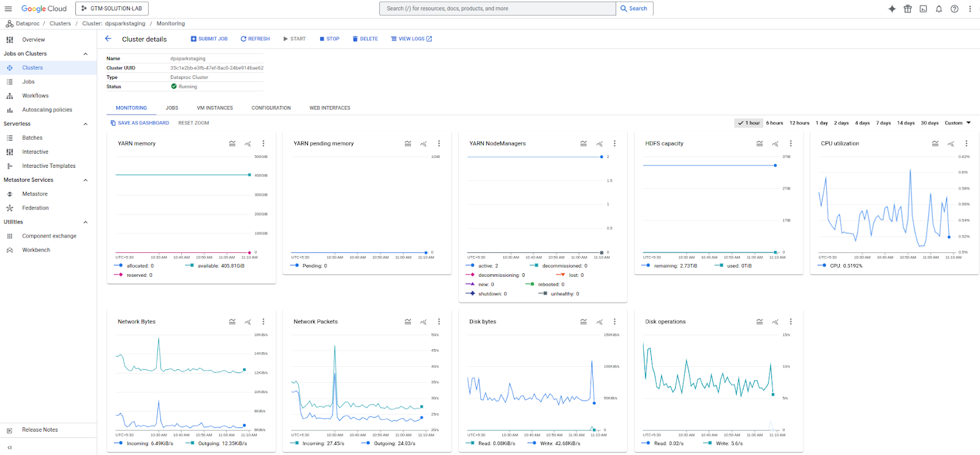Viewport: 980px width, 455px height.
Task: Click the search bar input field
Action: click(x=497, y=9)
